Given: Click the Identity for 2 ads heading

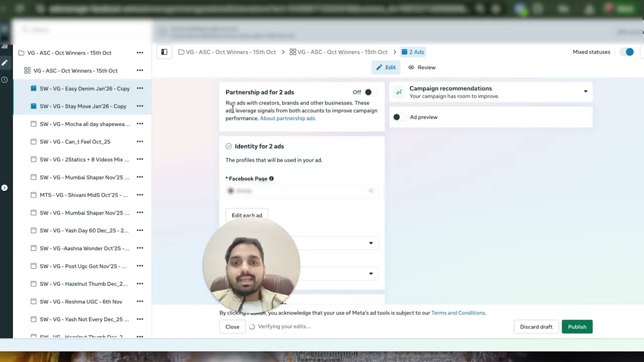Looking at the screenshot, I should 259,146.
